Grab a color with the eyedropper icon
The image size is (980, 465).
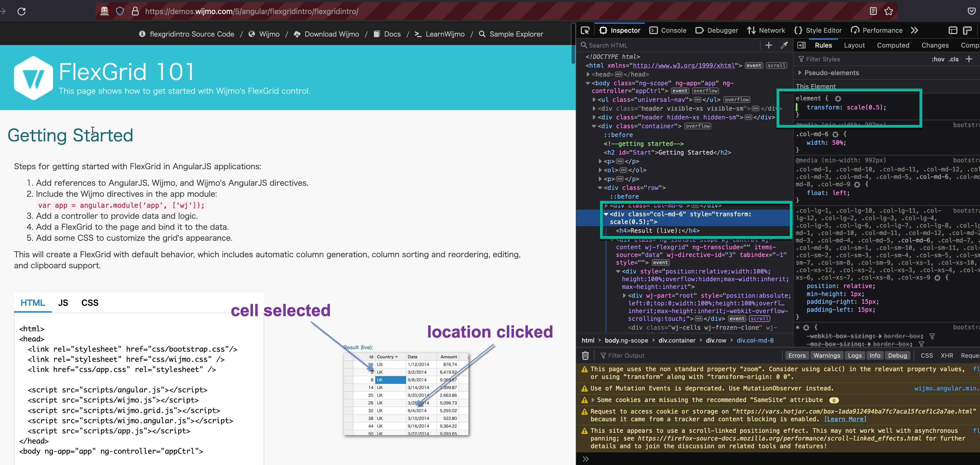784,45
